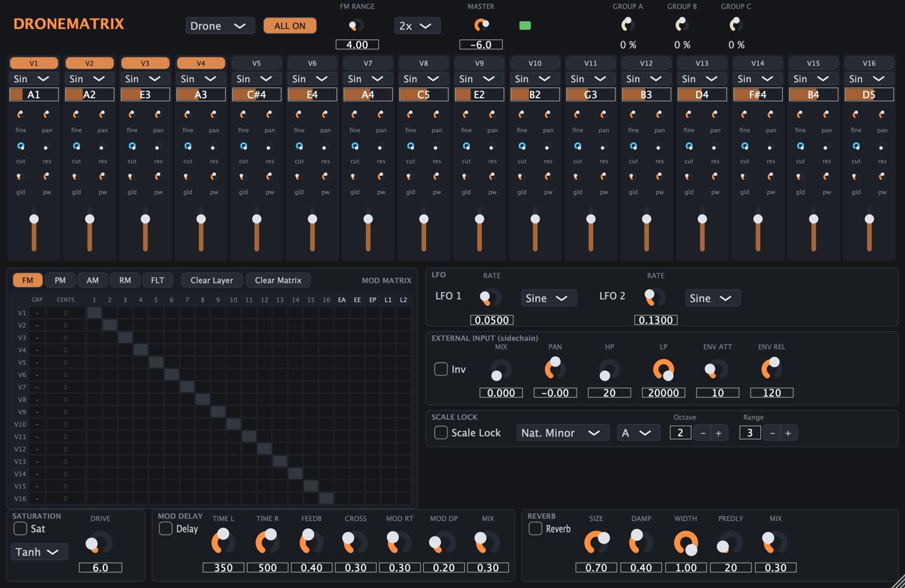The width and height of the screenshot is (905, 588).
Task: Click the reverb SIZE knob
Action: [x=597, y=542]
